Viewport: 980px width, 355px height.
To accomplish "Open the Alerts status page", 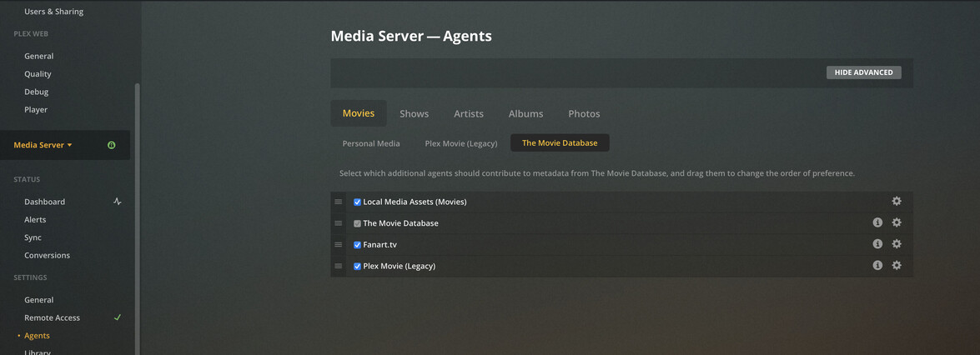I will tap(35, 219).
